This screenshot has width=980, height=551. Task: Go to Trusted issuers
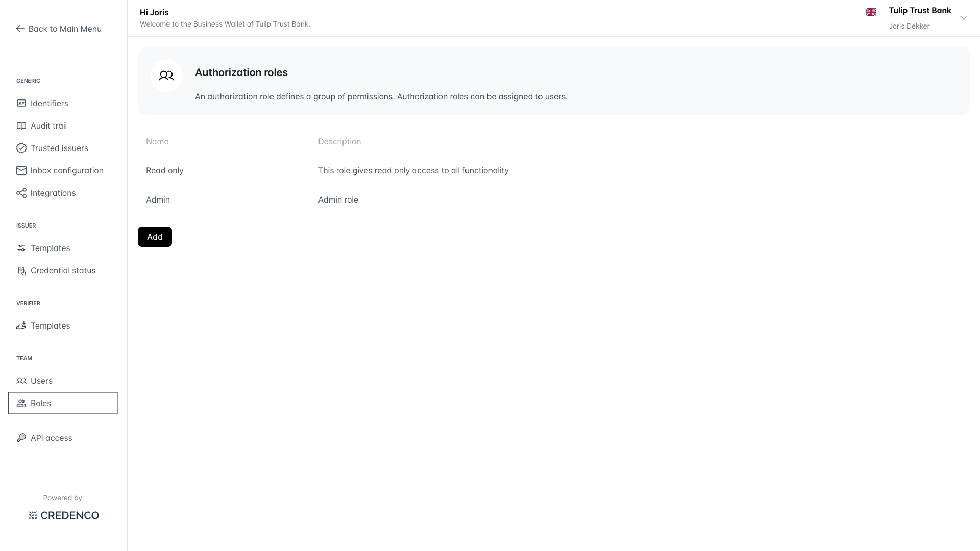pos(63,148)
